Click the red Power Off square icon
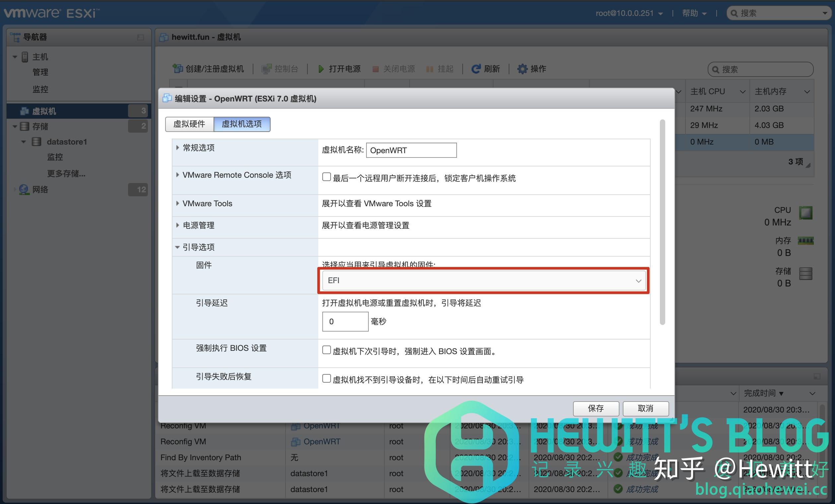The width and height of the screenshot is (835, 504). pyautogui.click(x=375, y=69)
